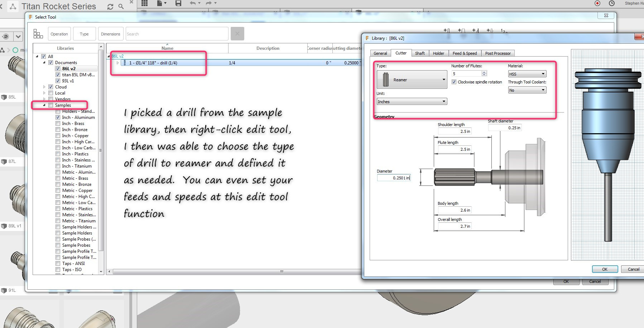Cancel the Library dialog
The width and height of the screenshot is (644, 328).
tap(633, 269)
